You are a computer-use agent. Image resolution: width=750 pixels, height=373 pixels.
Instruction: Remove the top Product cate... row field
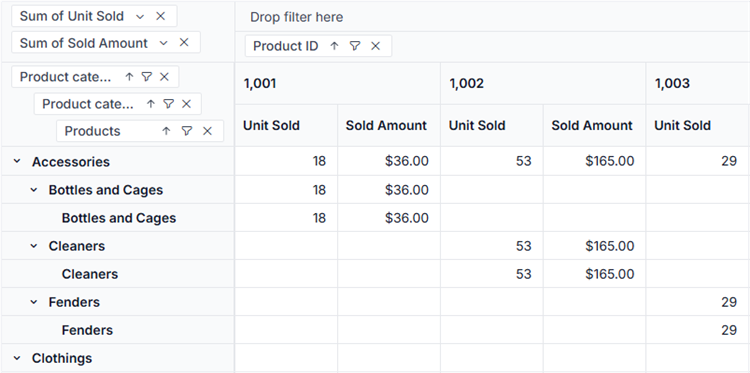click(164, 77)
